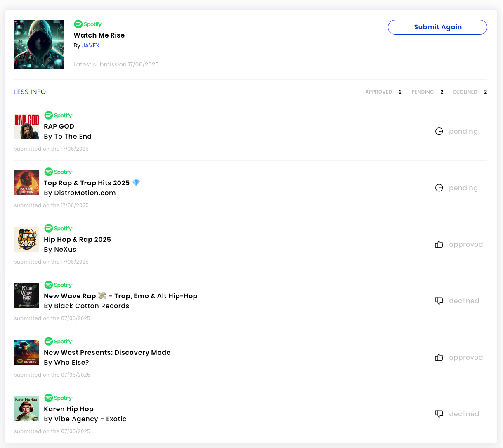Click the RAP GOD playlist cover
503x448 pixels.
[27, 126]
